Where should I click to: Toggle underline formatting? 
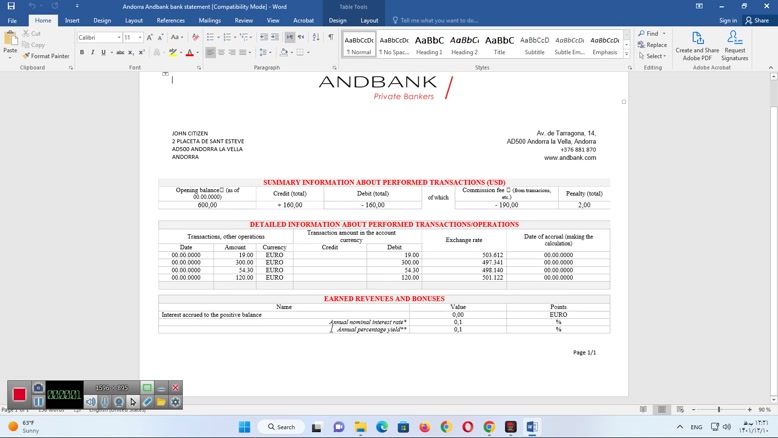[x=104, y=53]
